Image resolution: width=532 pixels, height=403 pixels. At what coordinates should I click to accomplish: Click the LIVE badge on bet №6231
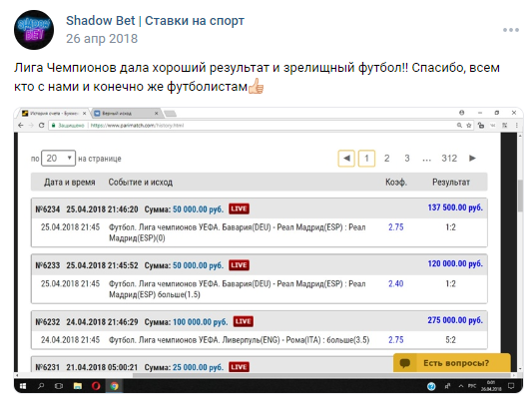pyautogui.click(x=239, y=367)
